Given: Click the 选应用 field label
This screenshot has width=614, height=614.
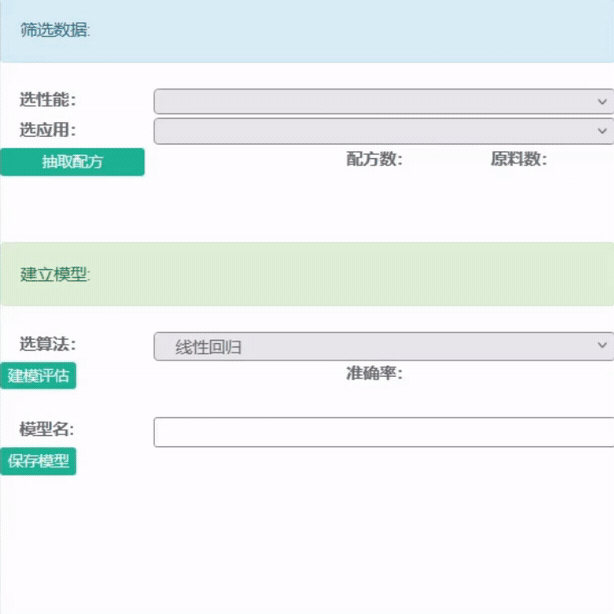Looking at the screenshot, I should point(47,129).
